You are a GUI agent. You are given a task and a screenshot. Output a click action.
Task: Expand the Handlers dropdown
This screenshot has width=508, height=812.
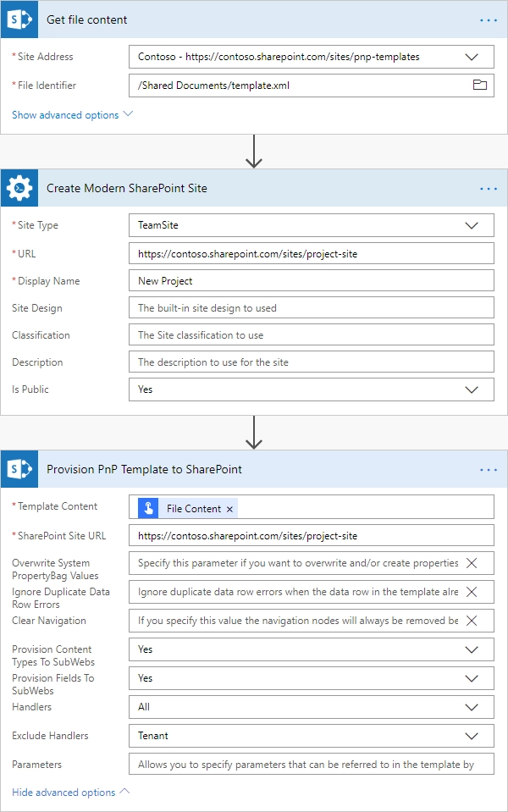472,707
